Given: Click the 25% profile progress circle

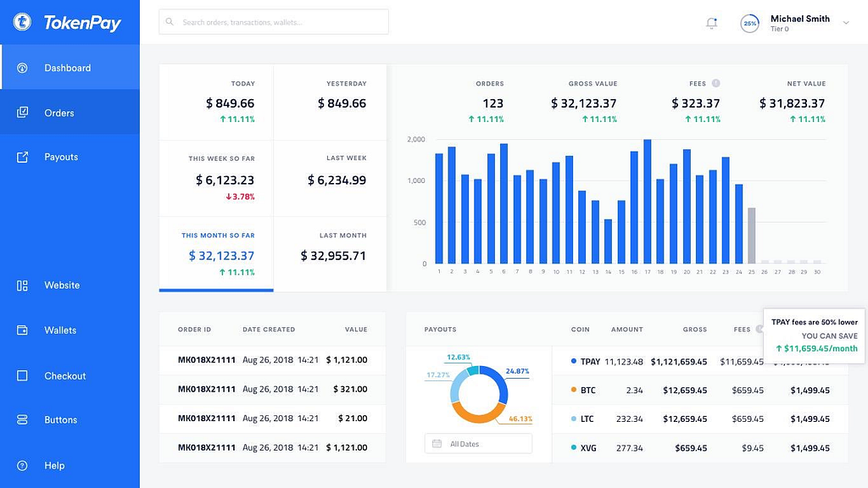Looking at the screenshot, I should coord(749,23).
